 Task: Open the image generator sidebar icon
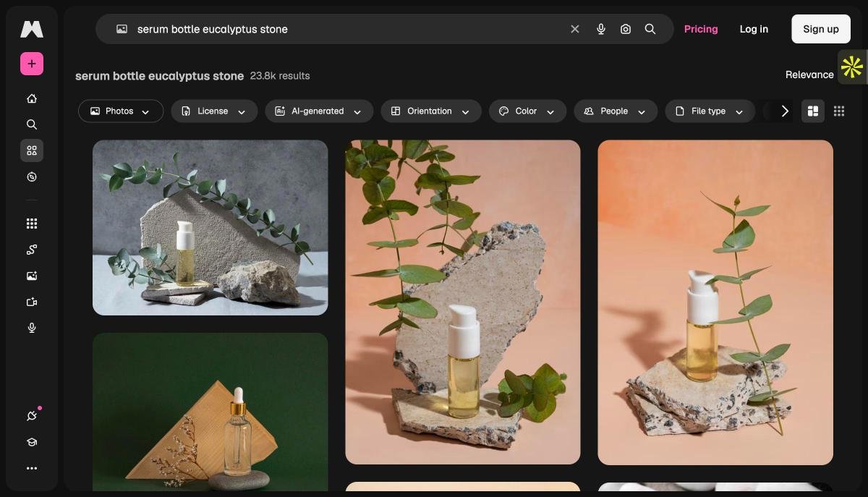tap(32, 276)
